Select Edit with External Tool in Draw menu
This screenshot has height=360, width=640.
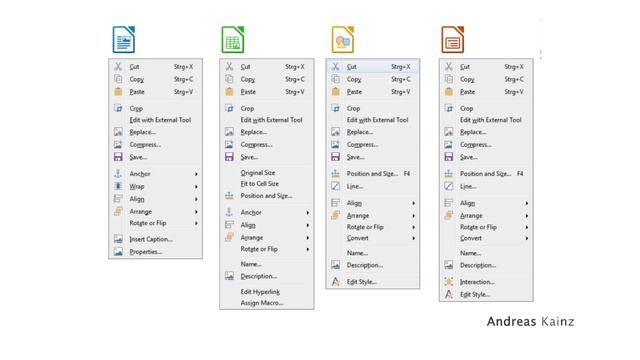coord(377,120)
